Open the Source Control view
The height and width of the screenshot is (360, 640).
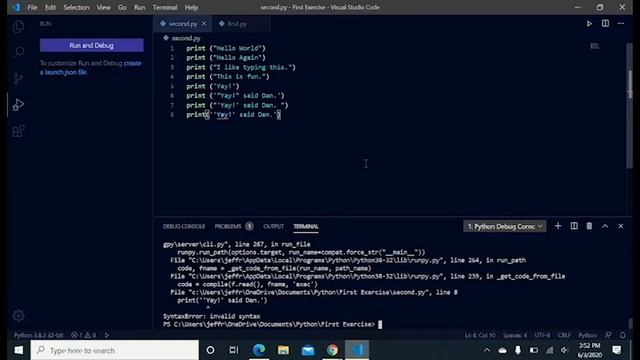pyautogui.click(x=18, y=78)
